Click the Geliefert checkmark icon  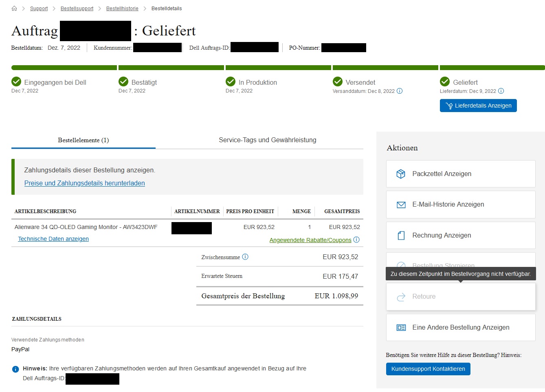tap(445, 81)
